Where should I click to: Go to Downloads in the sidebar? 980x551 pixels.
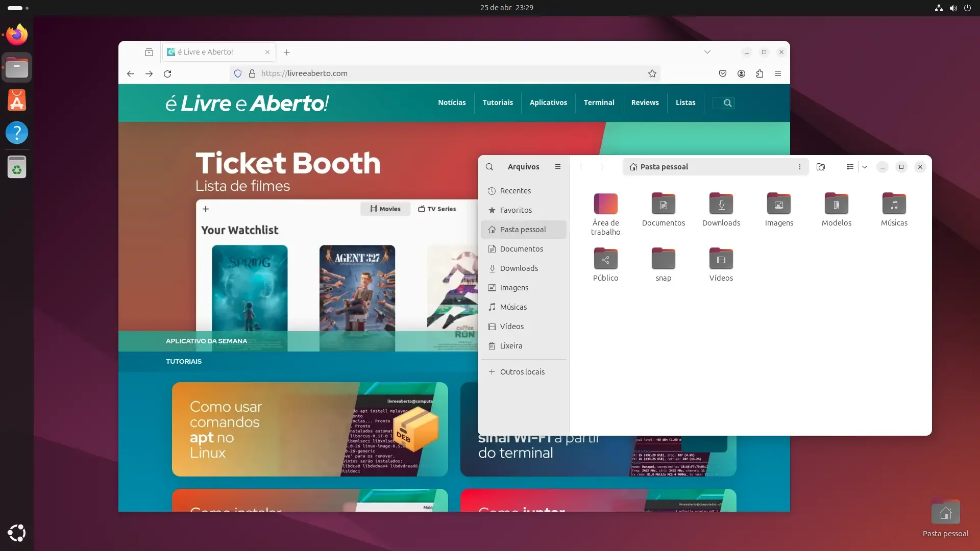click(x=524, y=268)
